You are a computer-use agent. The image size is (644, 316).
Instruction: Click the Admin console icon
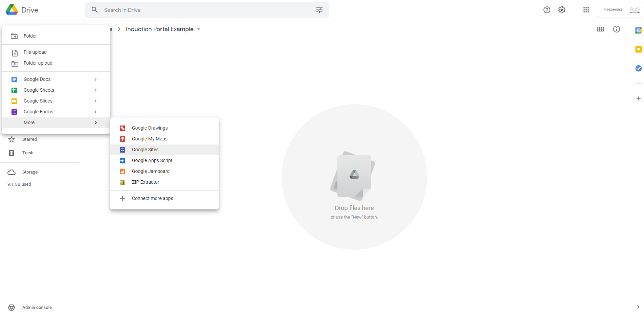point(12,308)
